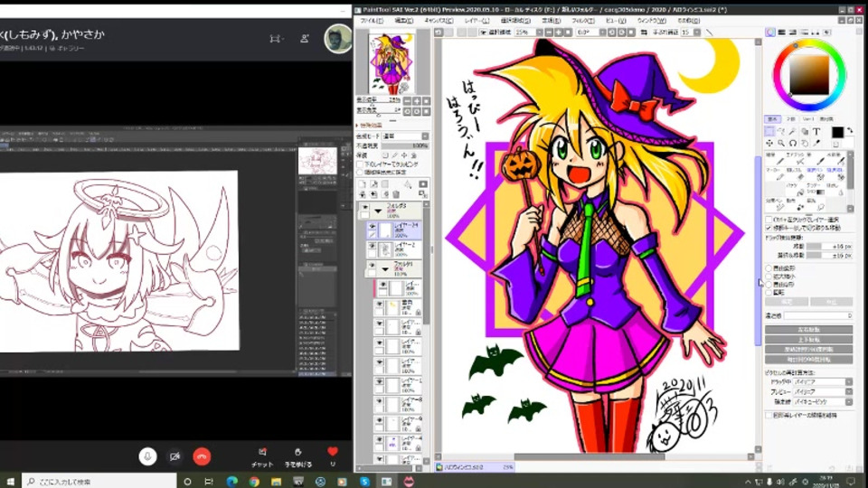Image resolution: width=868 pixels, height=488 pixels.
Task: Open the File (ファイル) menu
Action: 370,20
